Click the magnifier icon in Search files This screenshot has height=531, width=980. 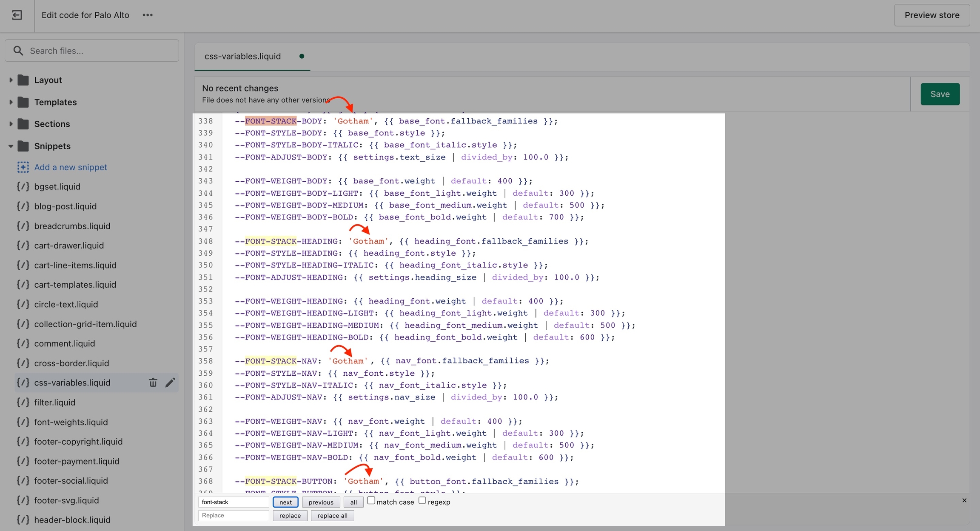[x=18, y=51]
